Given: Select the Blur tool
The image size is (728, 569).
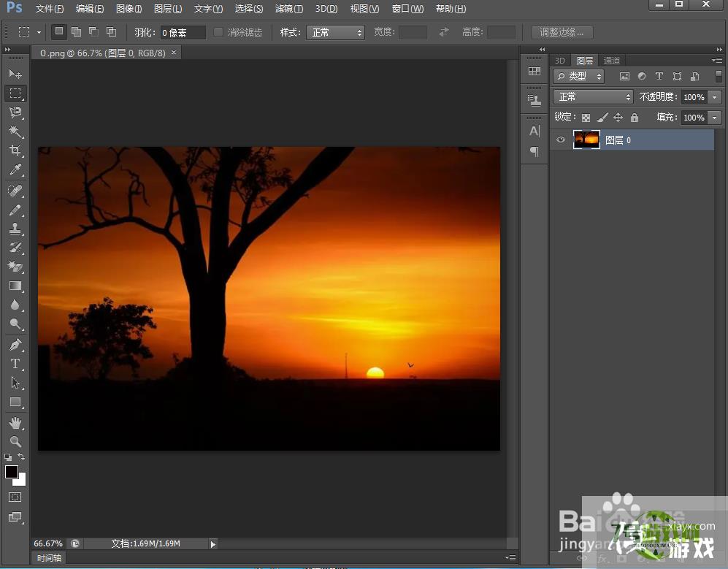Looking at the screenshot, I should pos(15,305).
